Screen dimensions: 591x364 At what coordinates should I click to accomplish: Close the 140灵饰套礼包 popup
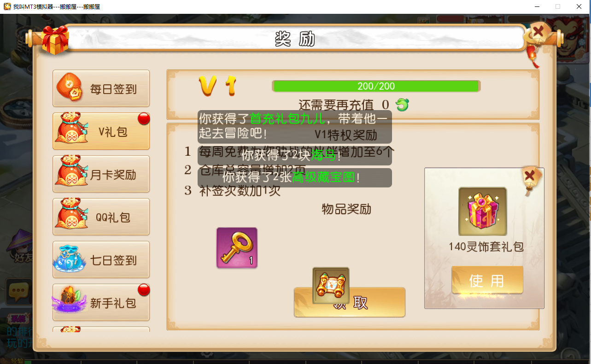coord(530,176)
